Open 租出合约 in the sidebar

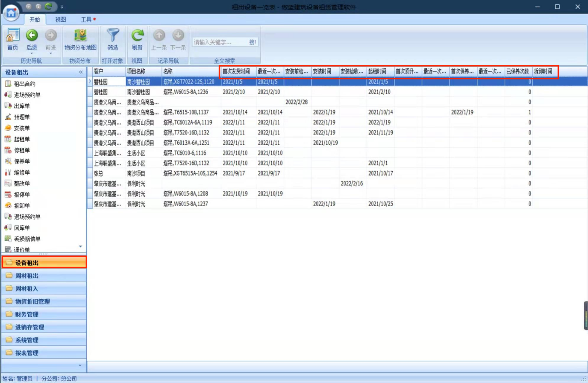click(24, 84)
